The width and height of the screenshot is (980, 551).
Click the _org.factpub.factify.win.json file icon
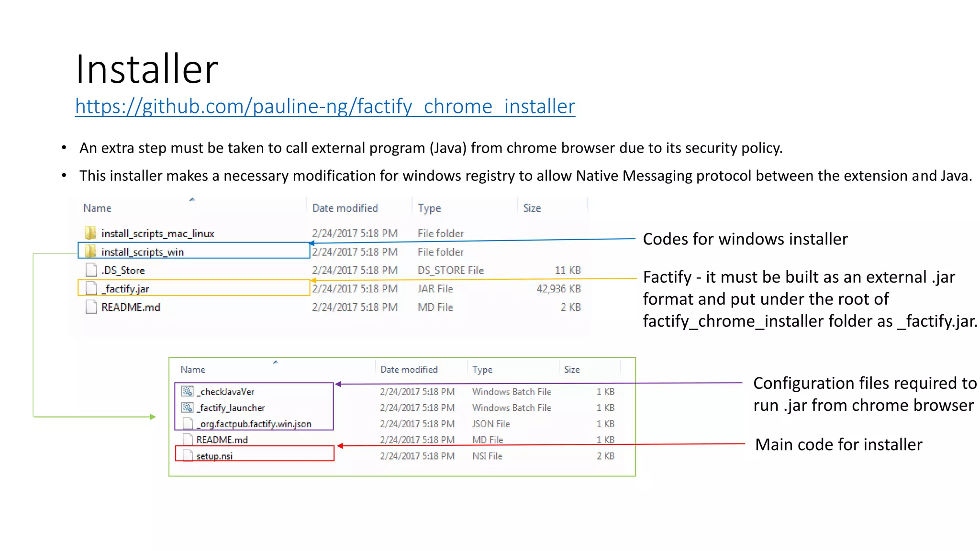(188, 423)
